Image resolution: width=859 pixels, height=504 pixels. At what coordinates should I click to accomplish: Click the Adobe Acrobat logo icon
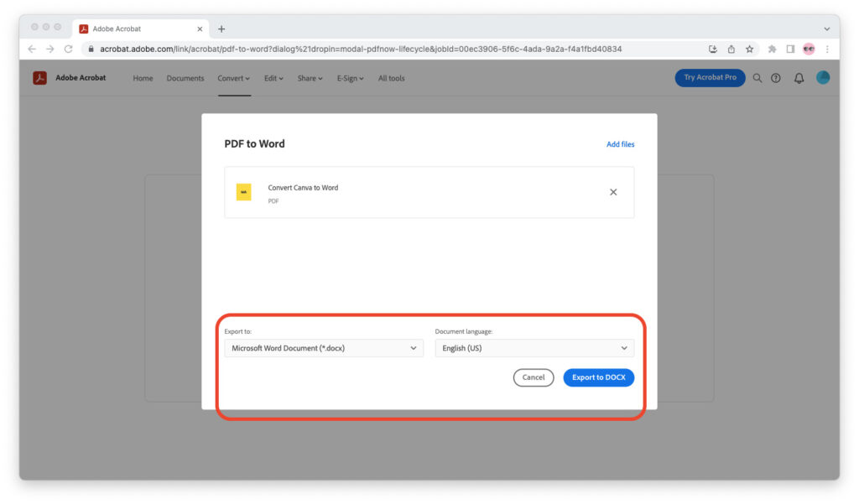coord(39,78)
